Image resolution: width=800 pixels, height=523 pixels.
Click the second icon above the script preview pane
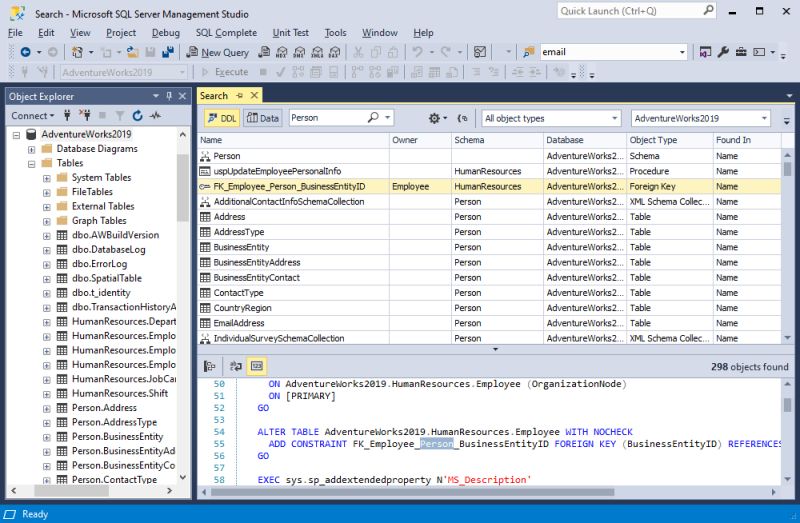[236, 366]
